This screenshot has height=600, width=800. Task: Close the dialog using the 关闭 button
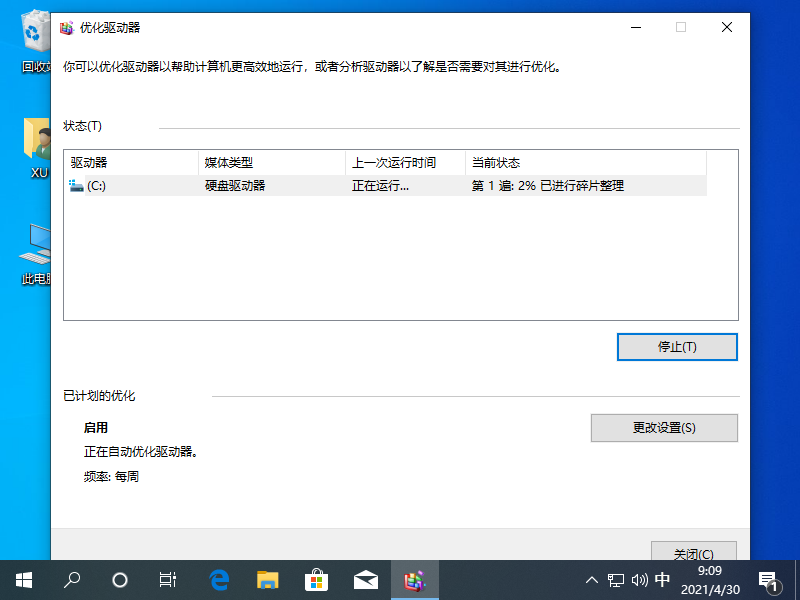coord(695,554)
